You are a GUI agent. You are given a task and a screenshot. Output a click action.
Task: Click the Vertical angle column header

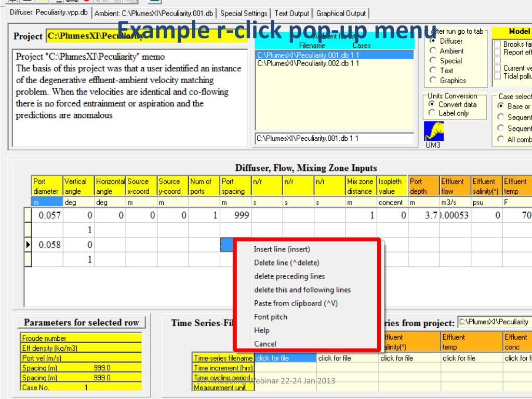78,187
